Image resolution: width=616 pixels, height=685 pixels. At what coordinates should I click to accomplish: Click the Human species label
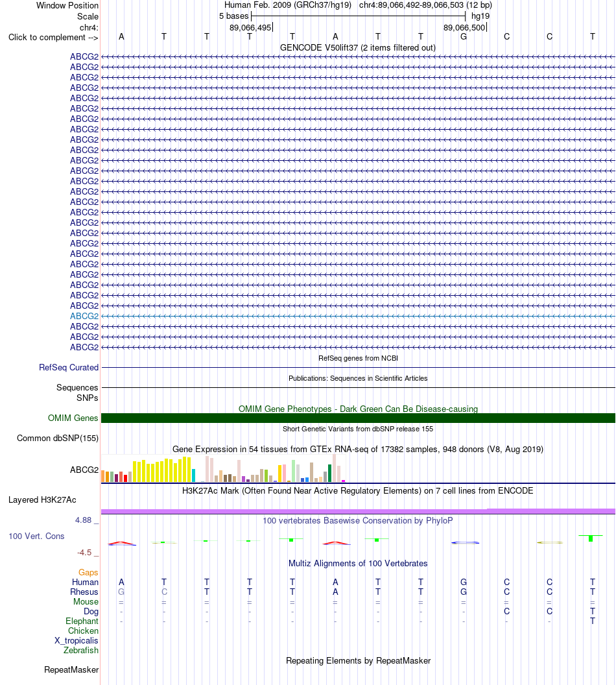85,583
